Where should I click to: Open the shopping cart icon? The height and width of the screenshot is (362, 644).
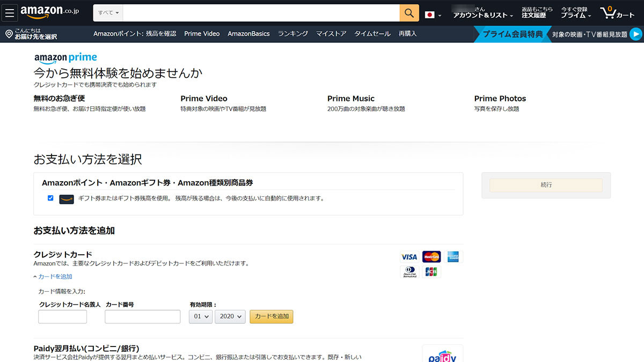click(x=608, y=12)
